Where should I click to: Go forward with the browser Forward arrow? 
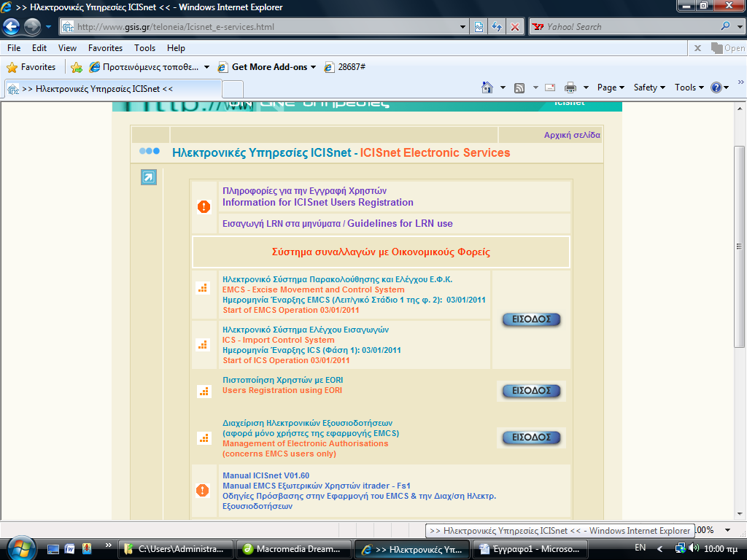[x=32, y=27]
